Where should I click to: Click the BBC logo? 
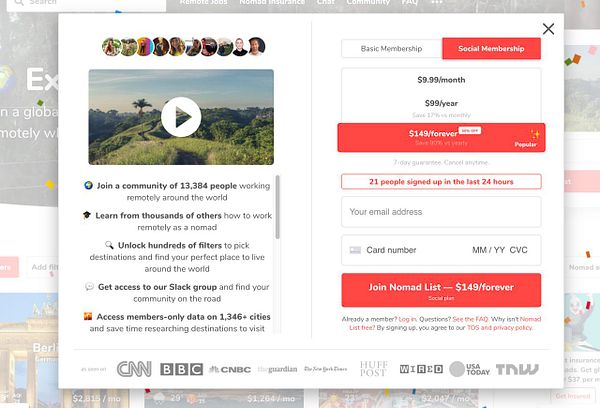point(181,369)
